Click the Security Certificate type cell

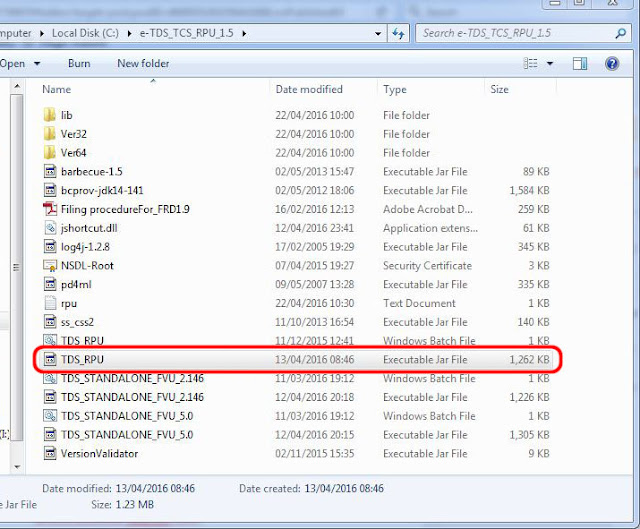(427, 266)
